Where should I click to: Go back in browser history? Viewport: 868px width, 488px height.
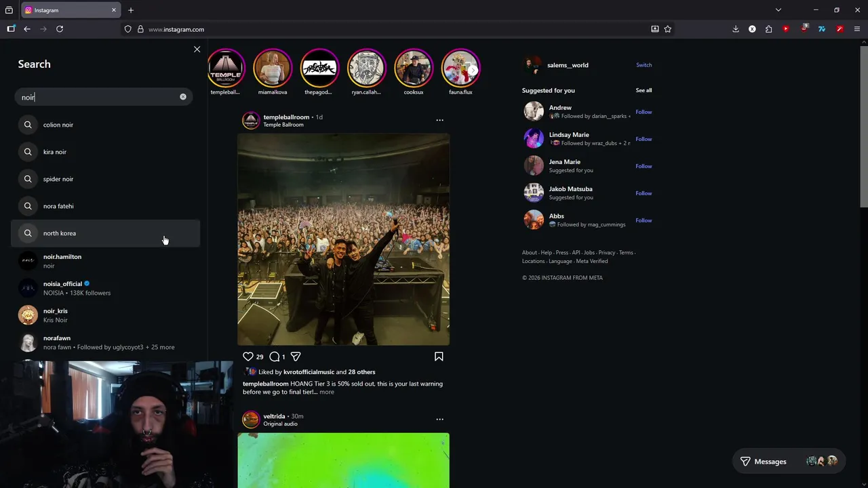27,29
